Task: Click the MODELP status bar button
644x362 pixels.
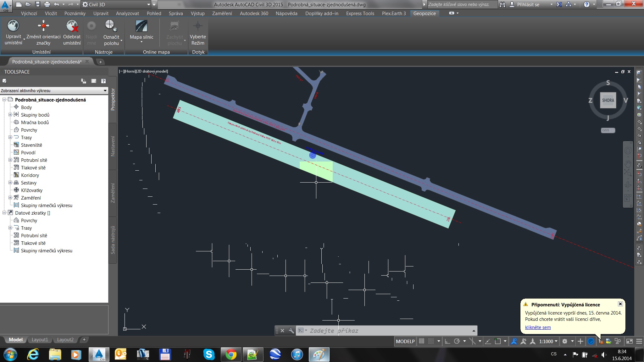Action: tap(405, 341)
